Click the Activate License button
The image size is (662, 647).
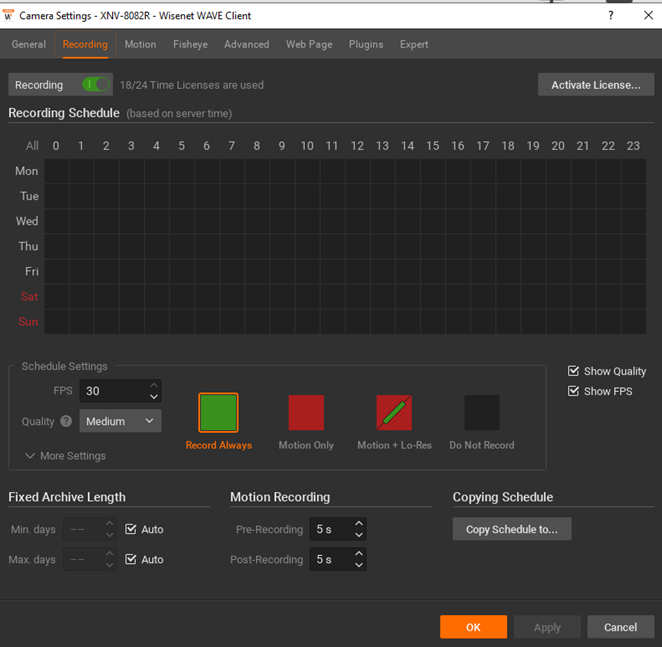point(596,84)
